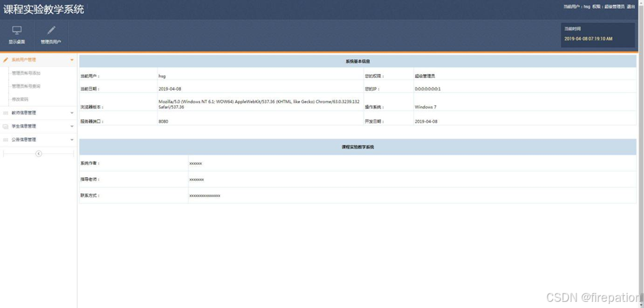Click the chat icon beside 学生信息管理
Viewport: 644px width, 308px height.
click(x=5, y=126)
